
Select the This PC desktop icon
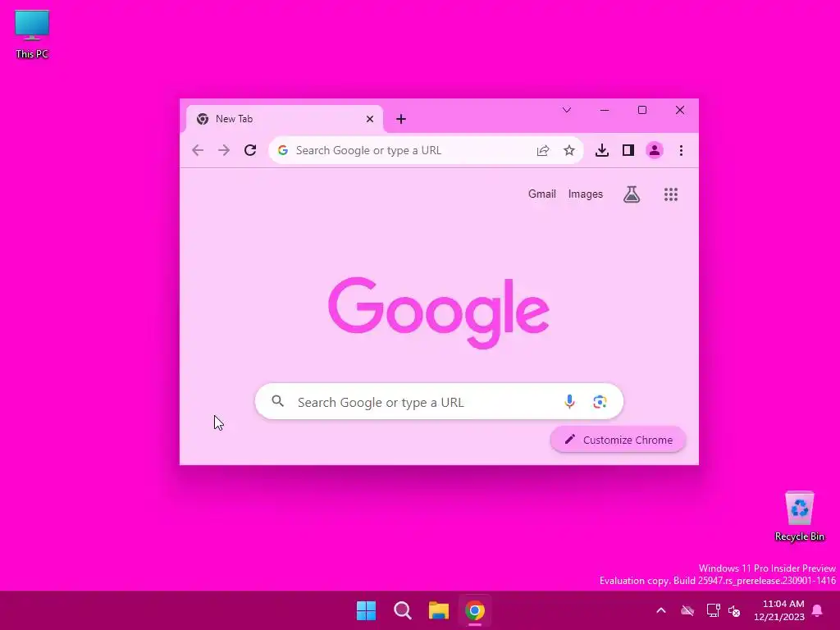(32, 34)
